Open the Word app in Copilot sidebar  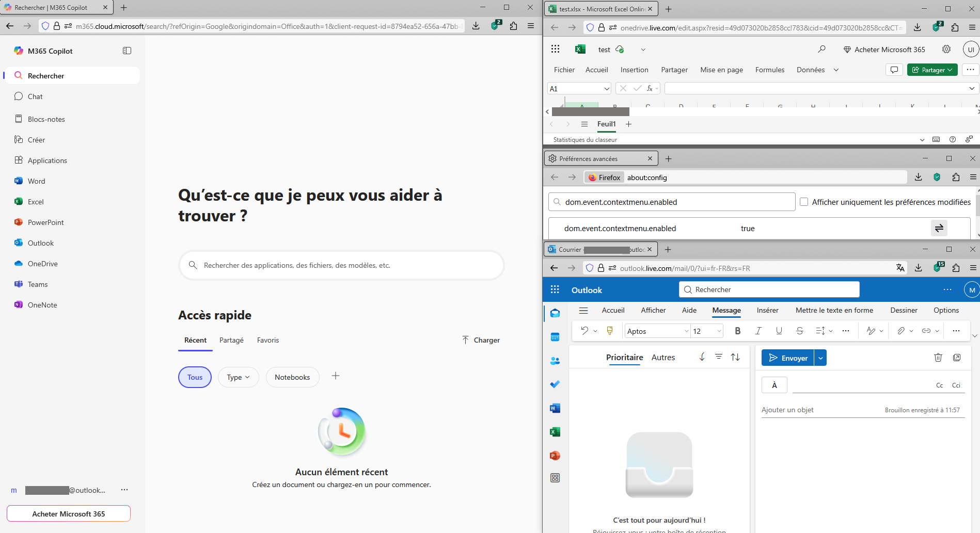click(36, 181)
